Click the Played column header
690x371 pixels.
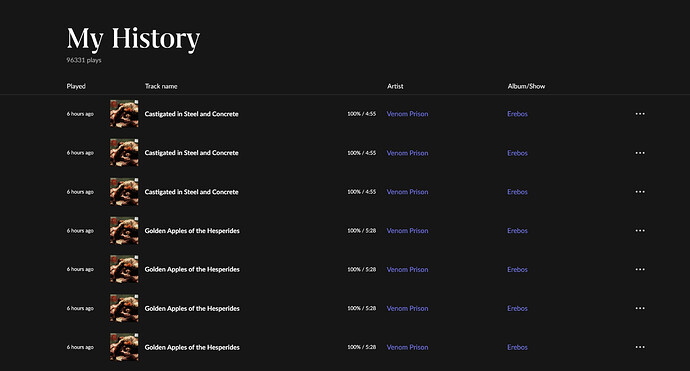click(x=76, y=86)
